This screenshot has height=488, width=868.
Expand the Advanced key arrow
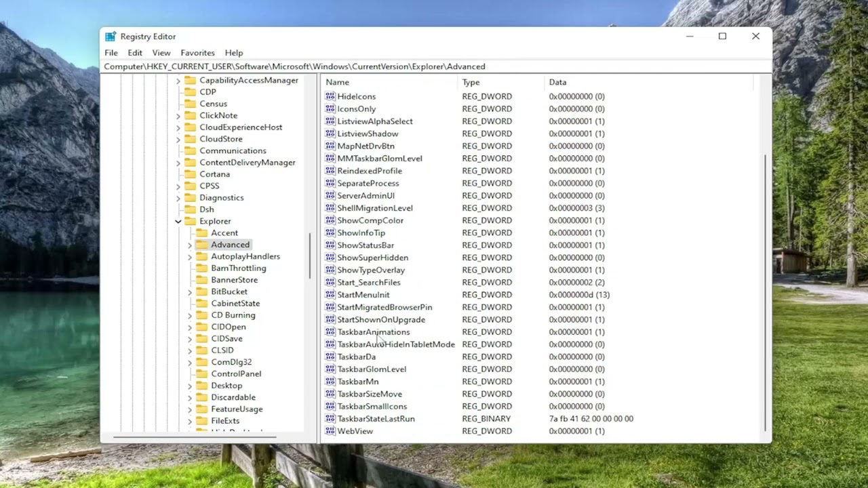pos(190,245)
